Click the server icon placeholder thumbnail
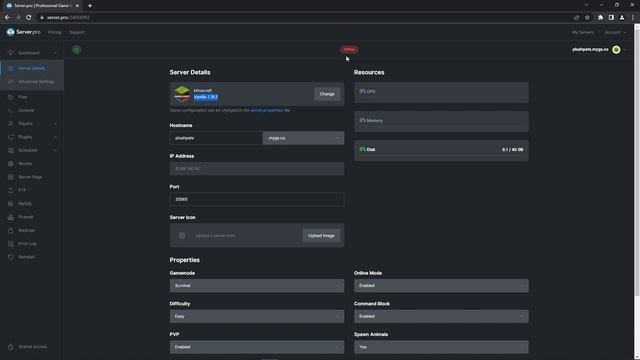The width and height of the screenshot is (640, 360). pyautogui.click(x=182, y=236)
